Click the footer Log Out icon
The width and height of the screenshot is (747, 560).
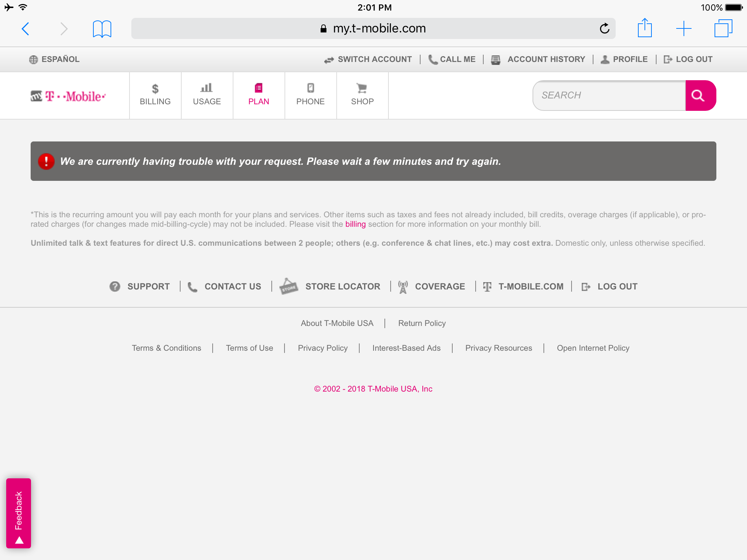pos(586,287)
